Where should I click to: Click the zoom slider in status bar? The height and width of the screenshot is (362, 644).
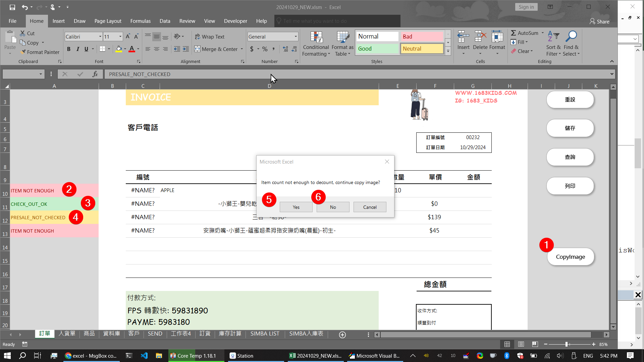click(x=567, y=344)
